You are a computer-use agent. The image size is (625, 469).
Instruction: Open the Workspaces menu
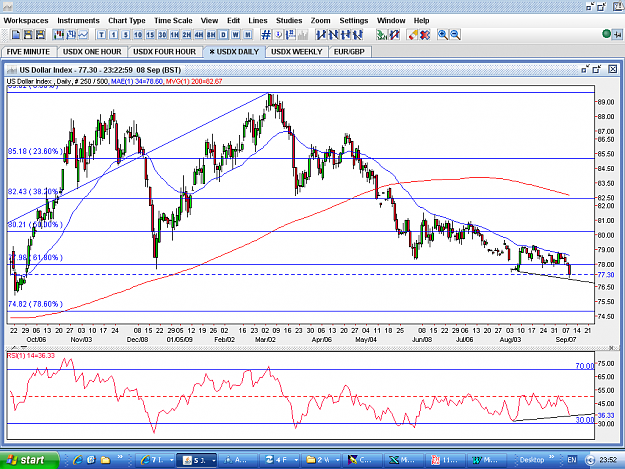point(26,21)
